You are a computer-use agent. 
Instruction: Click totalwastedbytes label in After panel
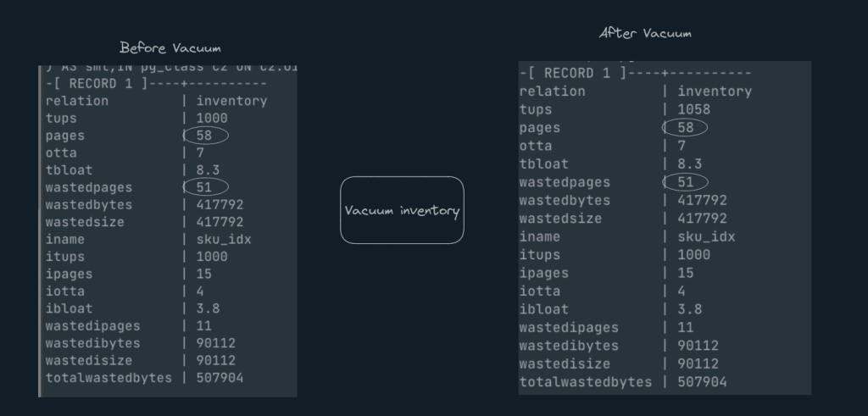pos(586,382)
